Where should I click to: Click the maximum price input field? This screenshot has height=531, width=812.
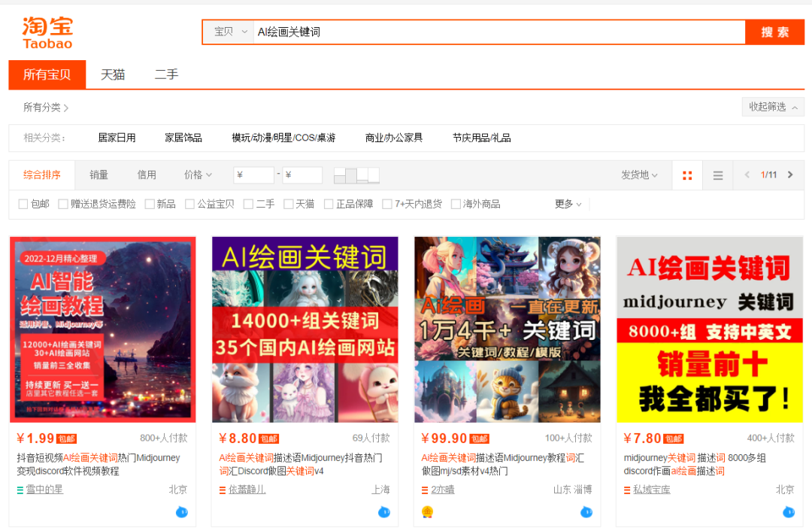[302, 175]
